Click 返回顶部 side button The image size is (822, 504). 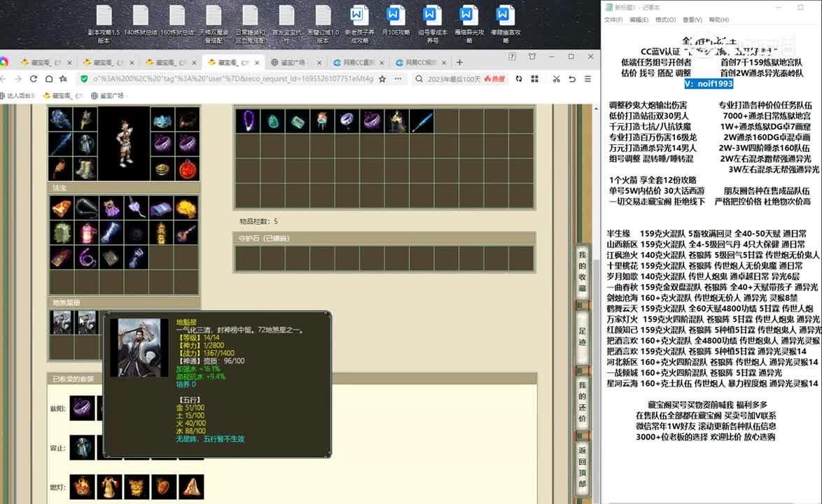pyautogui.click(x=582, y=467)
